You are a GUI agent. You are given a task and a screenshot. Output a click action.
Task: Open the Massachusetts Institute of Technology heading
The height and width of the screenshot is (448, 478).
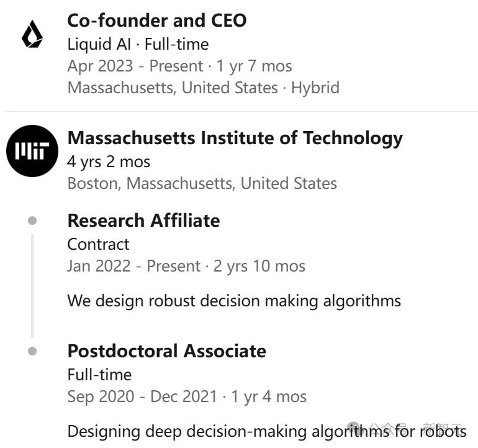point(235,138)
